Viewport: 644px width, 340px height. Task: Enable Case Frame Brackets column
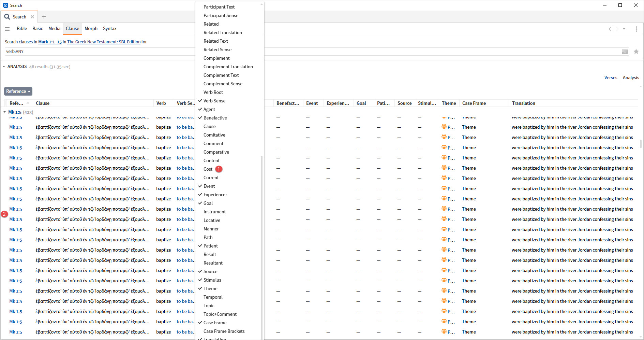[224, 331]
